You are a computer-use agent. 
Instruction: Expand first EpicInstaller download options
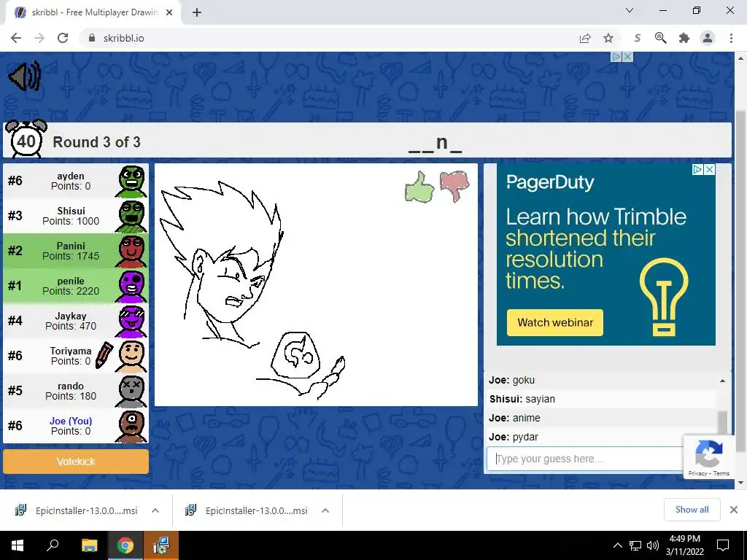click(x=155, y=510)
